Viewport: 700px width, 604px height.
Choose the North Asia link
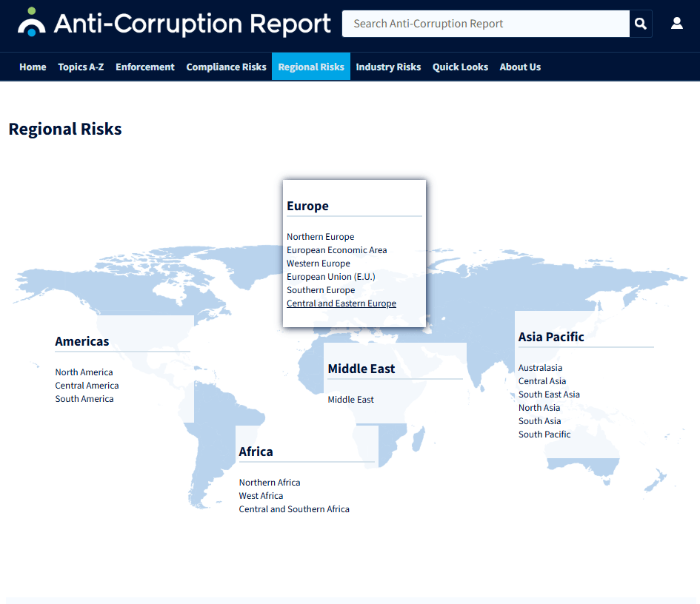pos(539,408)
